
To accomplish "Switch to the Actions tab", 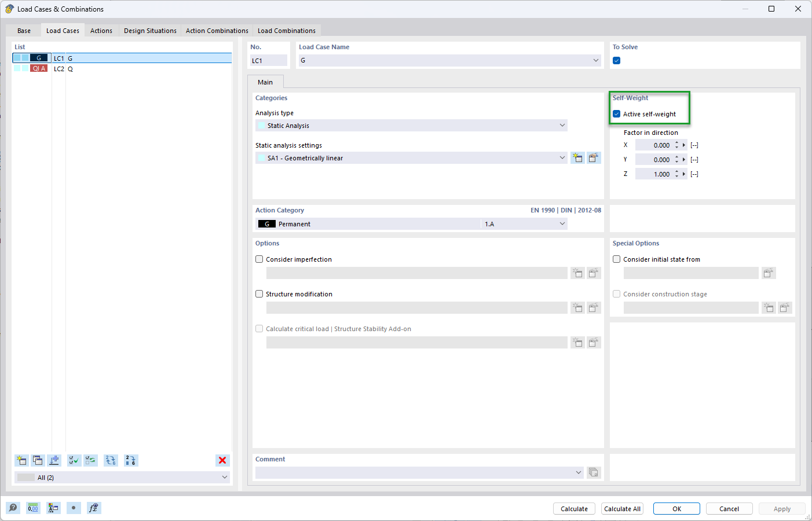I will click(101, 31).
